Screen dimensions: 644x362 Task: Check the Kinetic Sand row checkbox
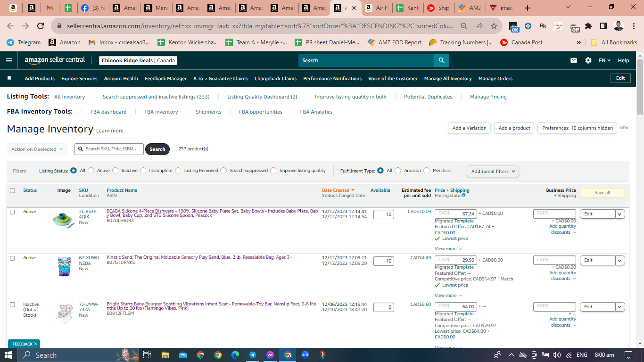coord(12,258)
